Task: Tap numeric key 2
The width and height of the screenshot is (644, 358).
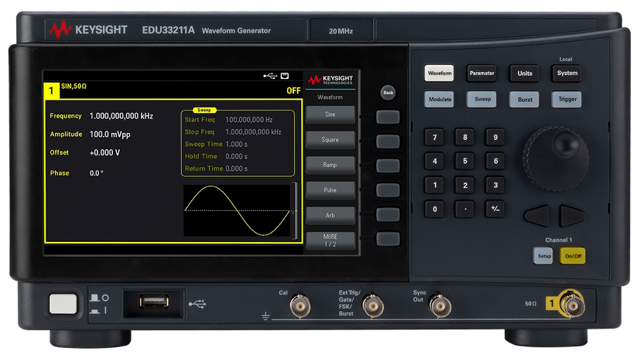Action: click(465, 186)
